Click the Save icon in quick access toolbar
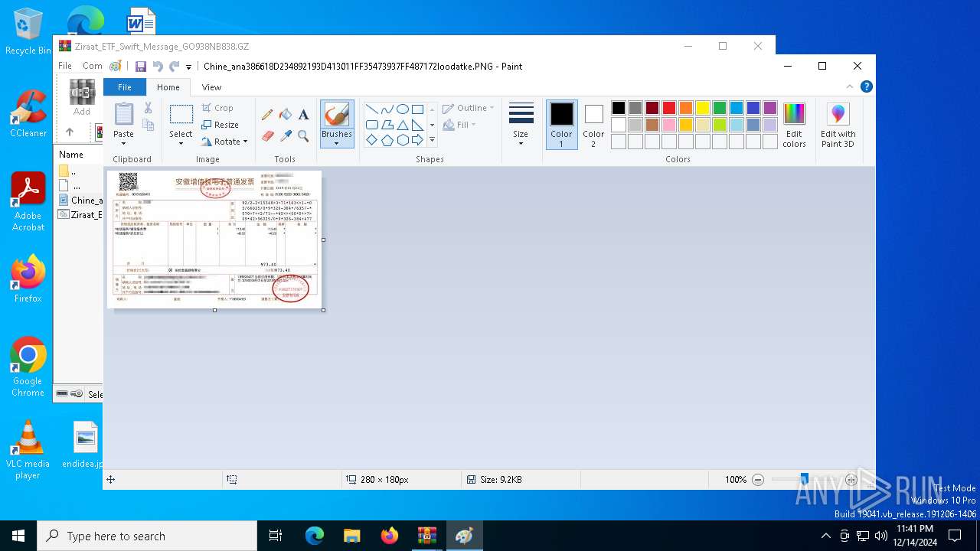The height and width of the screenshot is (551, 980). tap(141, 67)
